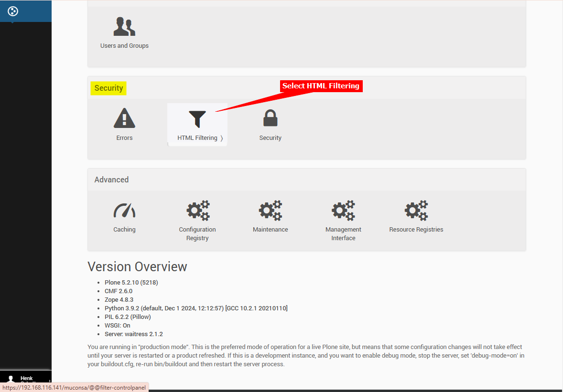Screen dimensions: 563x392
Task: Click the PIL 6.2.2 (Pillow) entry
Action: click(x=128, y=317)
